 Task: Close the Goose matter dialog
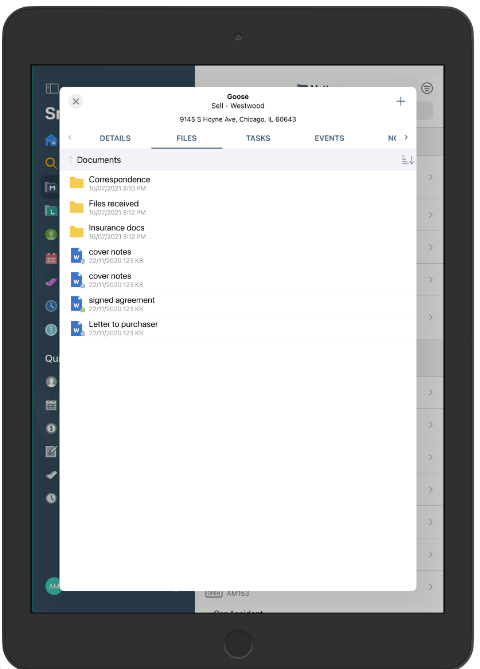point(76,102)
